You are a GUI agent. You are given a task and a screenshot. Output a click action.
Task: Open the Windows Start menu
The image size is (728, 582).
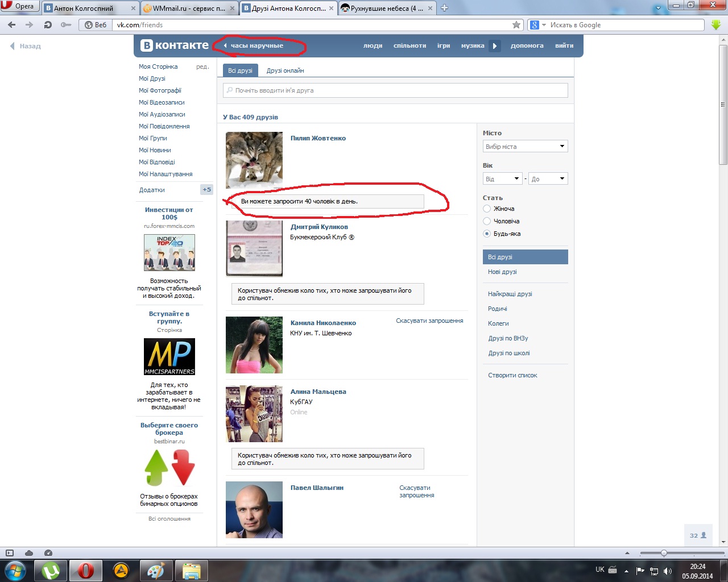[15, 571]
